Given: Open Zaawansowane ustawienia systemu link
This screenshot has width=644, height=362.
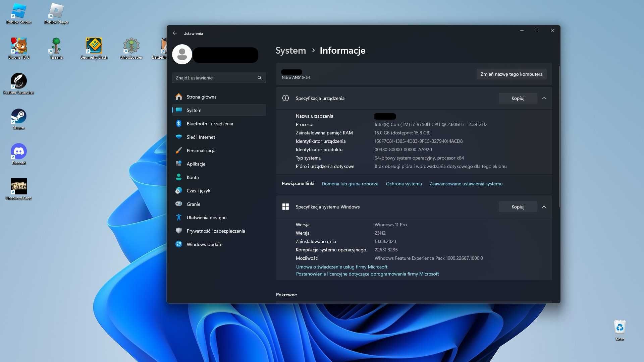Looking at the screenshot, I should (466, 184).
